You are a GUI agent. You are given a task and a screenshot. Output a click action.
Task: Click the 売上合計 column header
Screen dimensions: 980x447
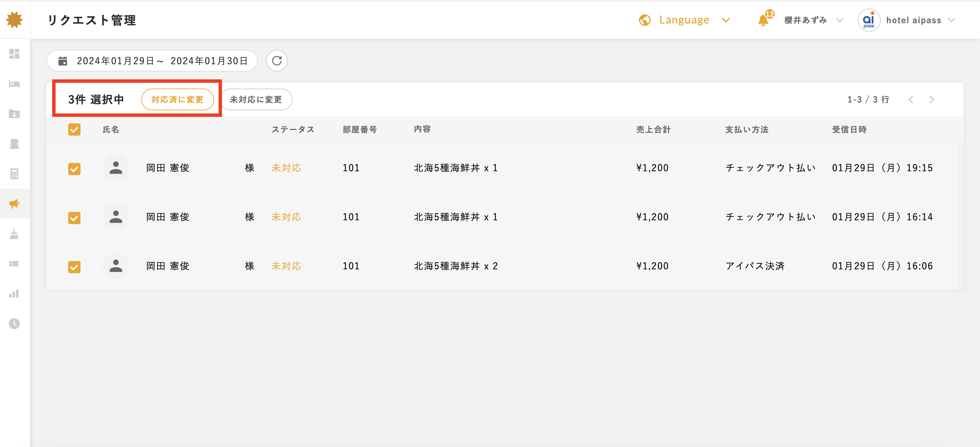click(654, 129)
